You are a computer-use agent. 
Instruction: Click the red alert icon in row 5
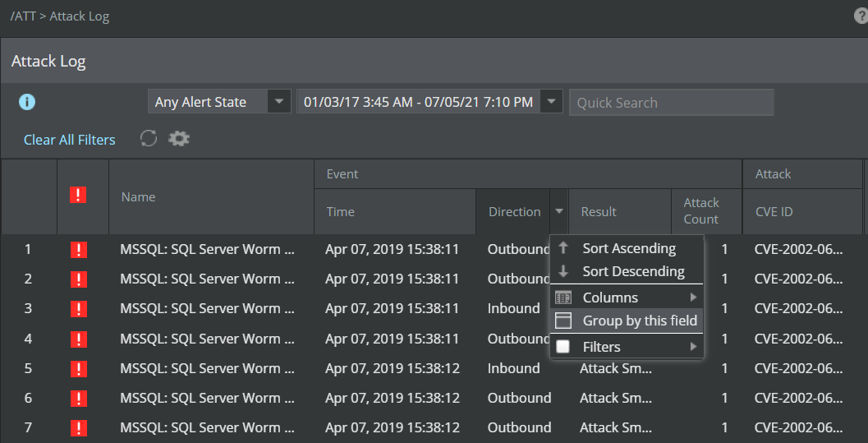click(x=79, y=369)
